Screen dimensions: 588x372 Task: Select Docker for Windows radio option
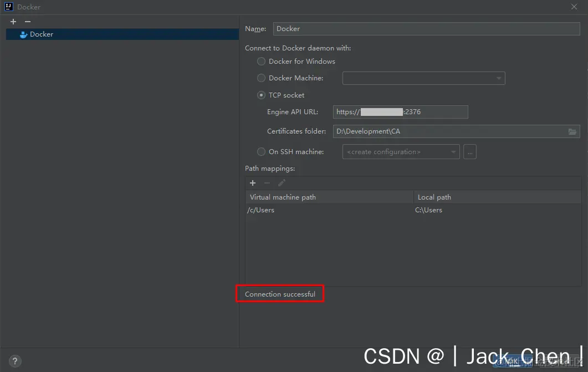pyautogui.click(x=261, y=61)
